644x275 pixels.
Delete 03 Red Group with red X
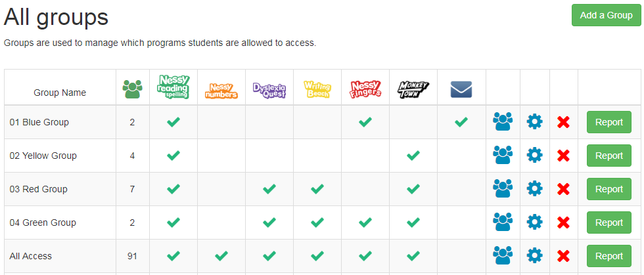(x=564, y=189)
